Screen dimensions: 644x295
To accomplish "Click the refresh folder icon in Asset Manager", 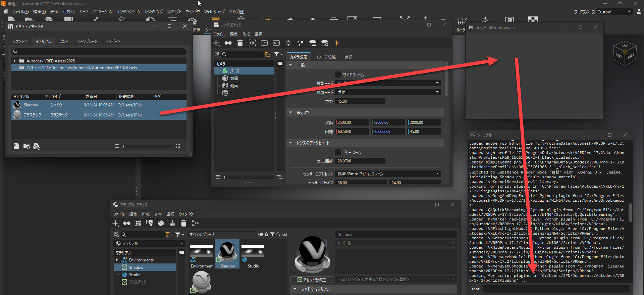I will (x=26, y=146).
